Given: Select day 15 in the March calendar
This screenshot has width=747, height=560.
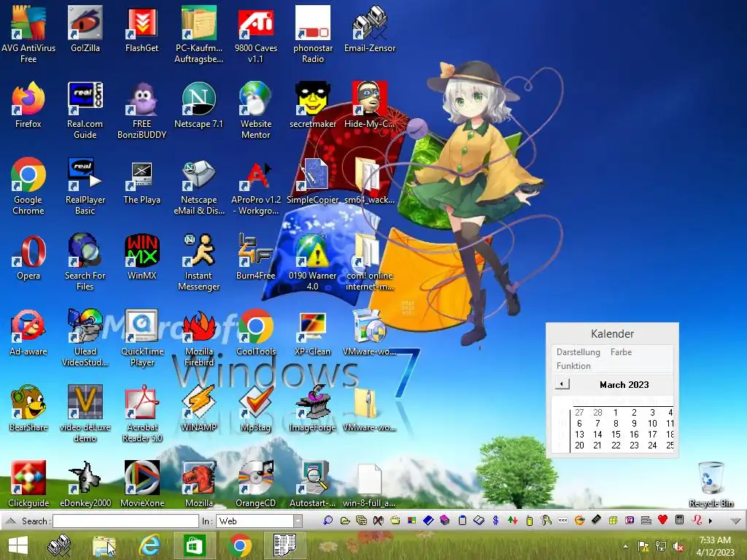Looking at the screenshot, I should click(616, 435).
